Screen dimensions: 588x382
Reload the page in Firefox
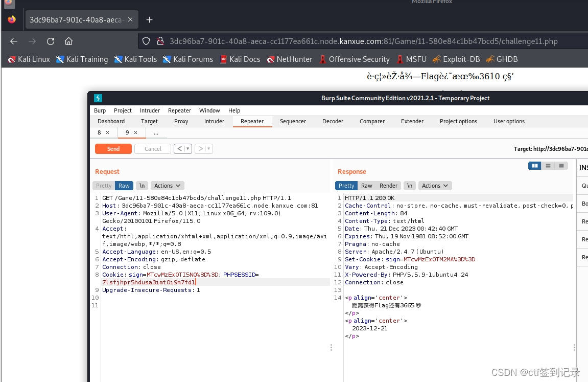click(51, 41)
